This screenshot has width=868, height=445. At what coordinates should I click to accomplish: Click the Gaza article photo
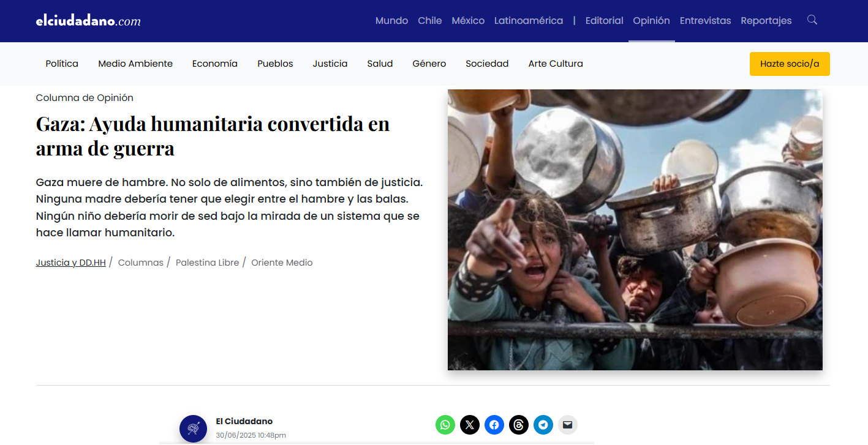point(635,230)
